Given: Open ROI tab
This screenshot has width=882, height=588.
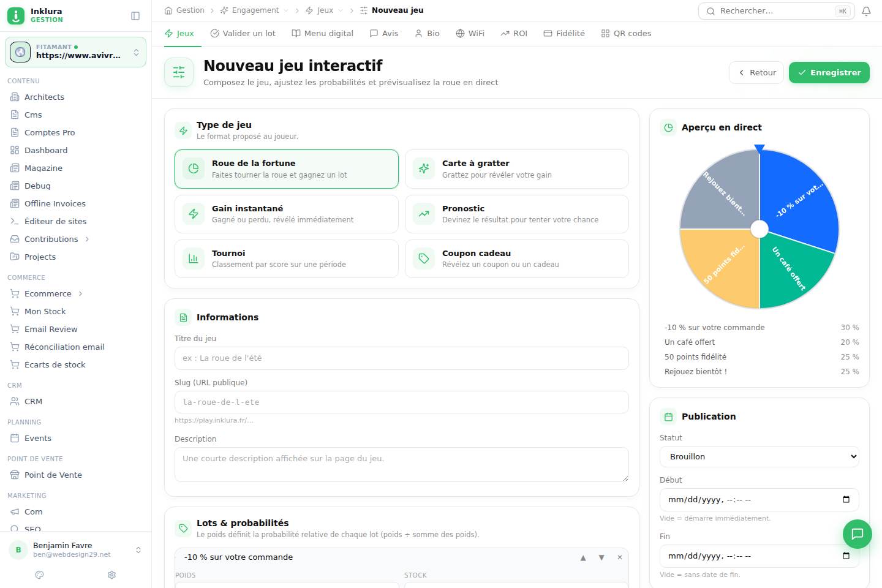Looking at the screenshot, I should click(x=514, y=34).
